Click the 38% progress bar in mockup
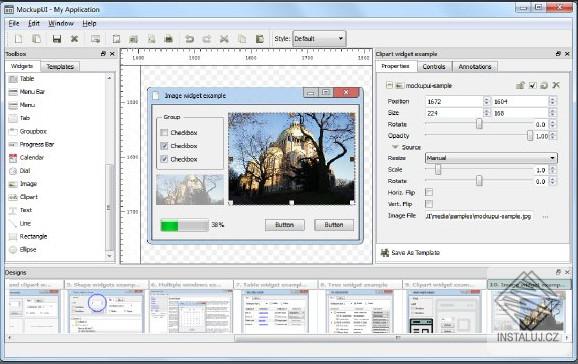This screenshot has width=578, height=364. 184,225
